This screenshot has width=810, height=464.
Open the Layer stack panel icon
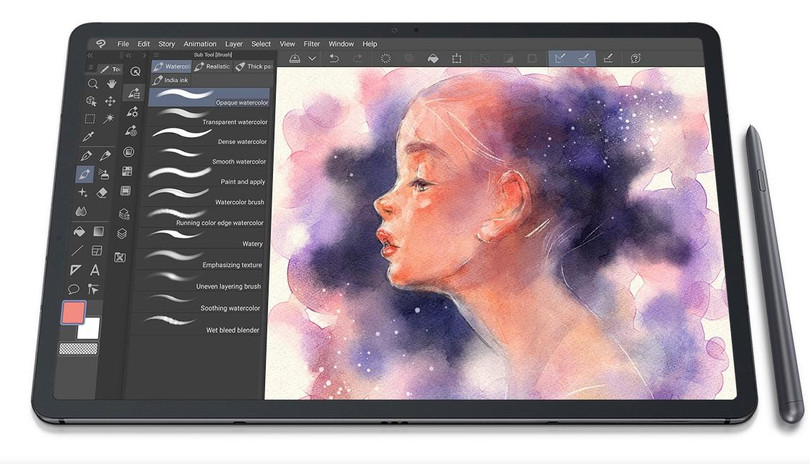[x=122, y=234]
